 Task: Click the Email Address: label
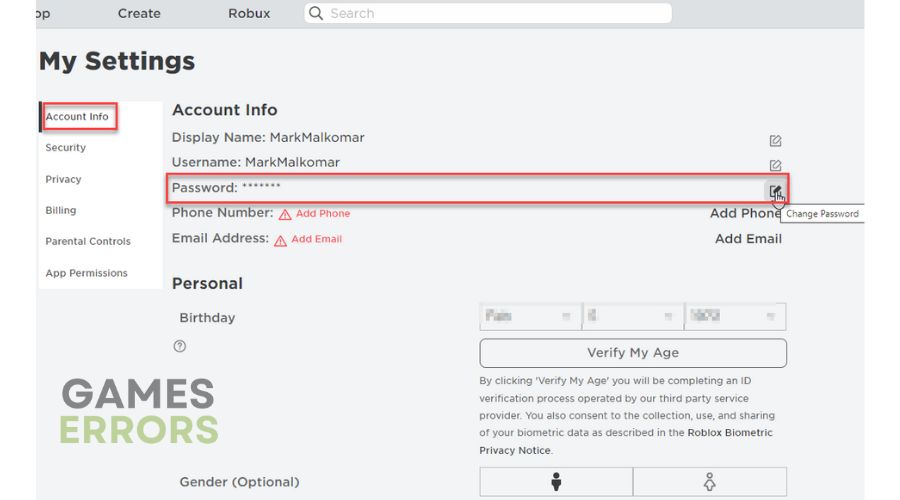220,238
